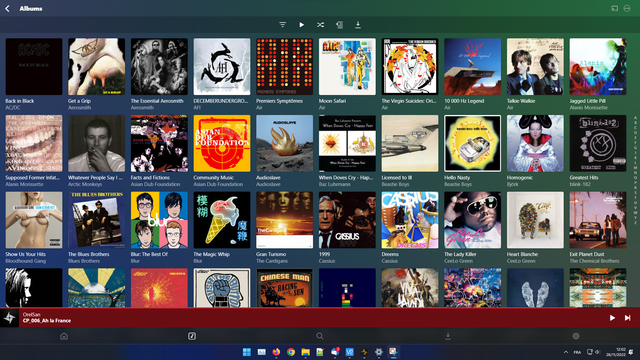Click the artist name AC/DC
Viewport: 640px width, 360px height.
[13, 108]
